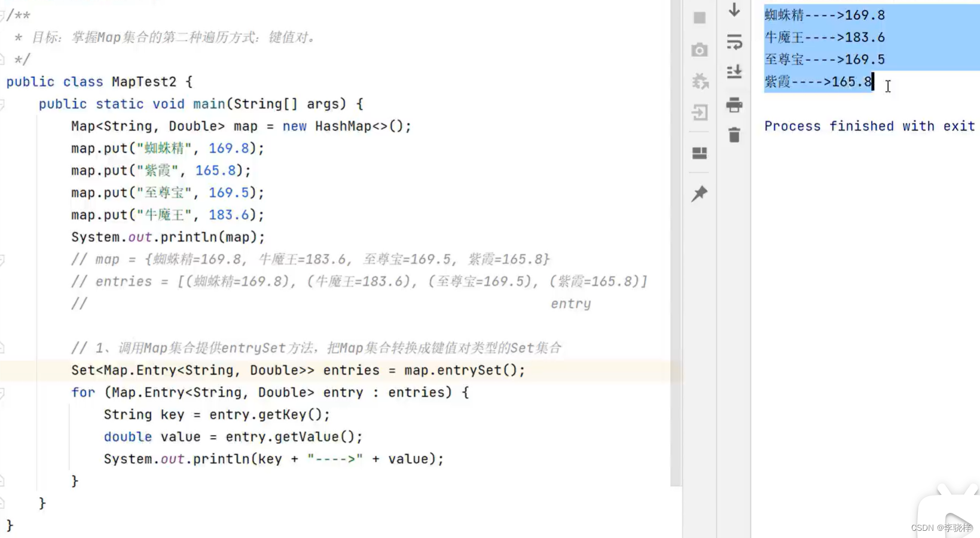Click the camera thread dump icon
This screenshot has width=980, height=538.
[699, 50]
